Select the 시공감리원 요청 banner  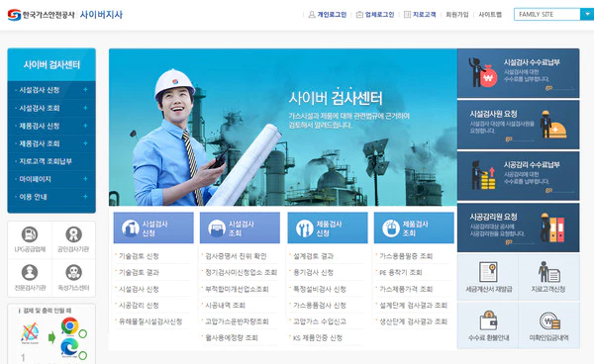coord(518,227)
